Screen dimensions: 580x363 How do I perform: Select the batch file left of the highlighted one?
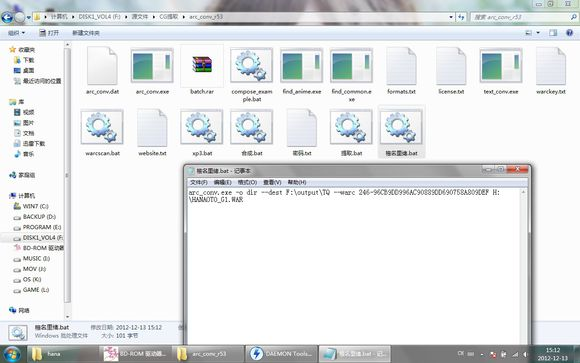(351, 127)
